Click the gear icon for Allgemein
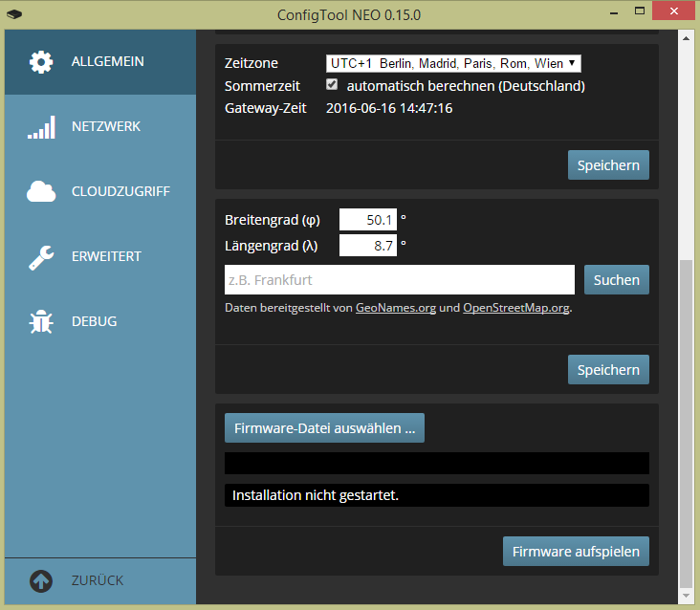Viewport: 700px width, 610px height. click(41, 62)
